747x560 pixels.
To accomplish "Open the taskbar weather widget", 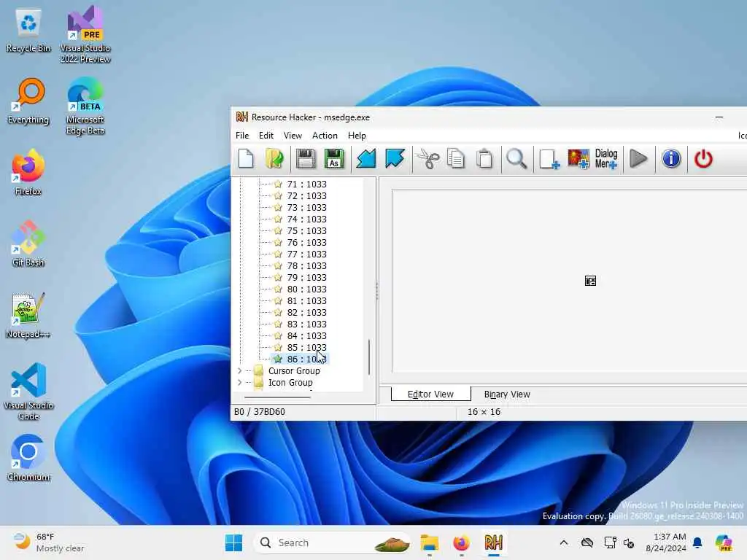I will tap(49, 542).
